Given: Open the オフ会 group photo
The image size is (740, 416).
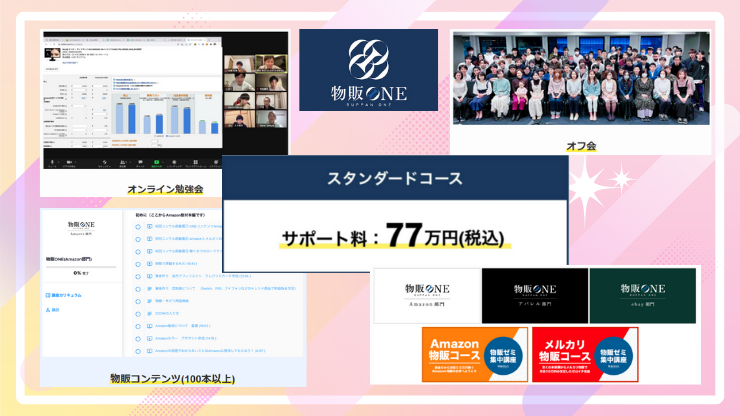Looking at the screenshot, I should tap(581, 78).
